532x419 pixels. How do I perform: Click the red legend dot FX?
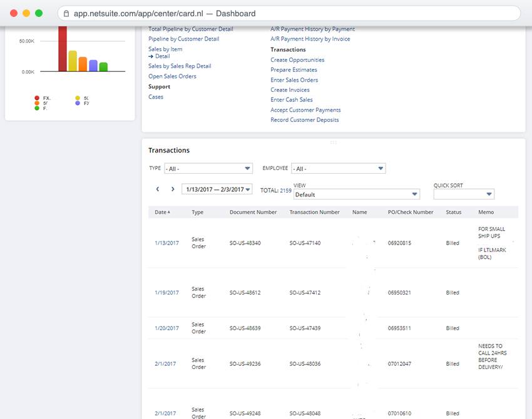(37, 98)
